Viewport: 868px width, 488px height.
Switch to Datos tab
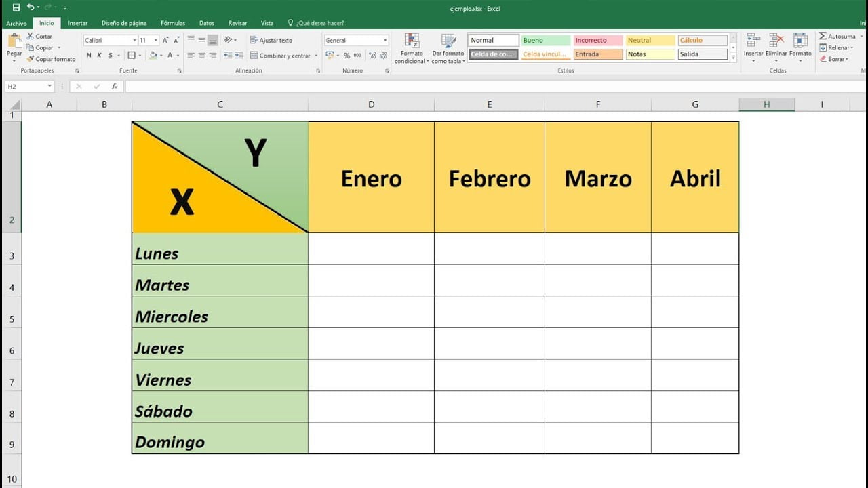pyautogui.click(x=206, y=23)
